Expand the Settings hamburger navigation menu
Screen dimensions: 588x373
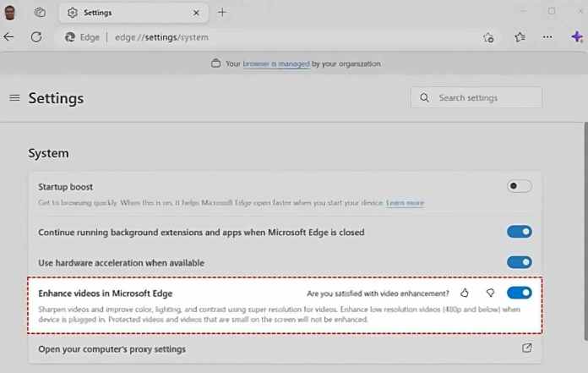(x=14, y=98)
